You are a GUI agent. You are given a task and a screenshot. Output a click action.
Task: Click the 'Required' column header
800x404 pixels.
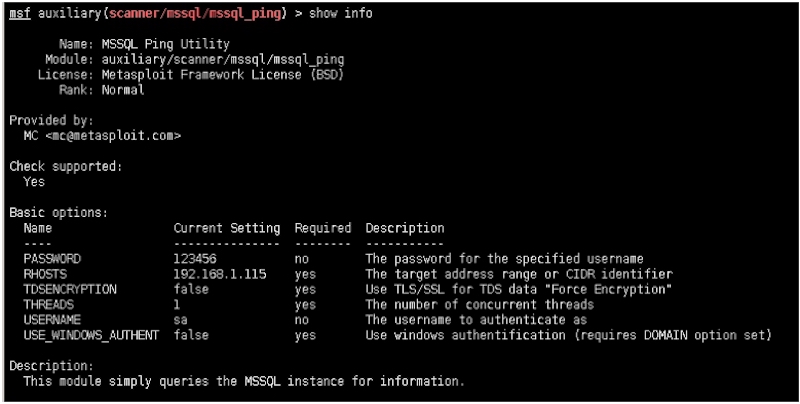323,228
